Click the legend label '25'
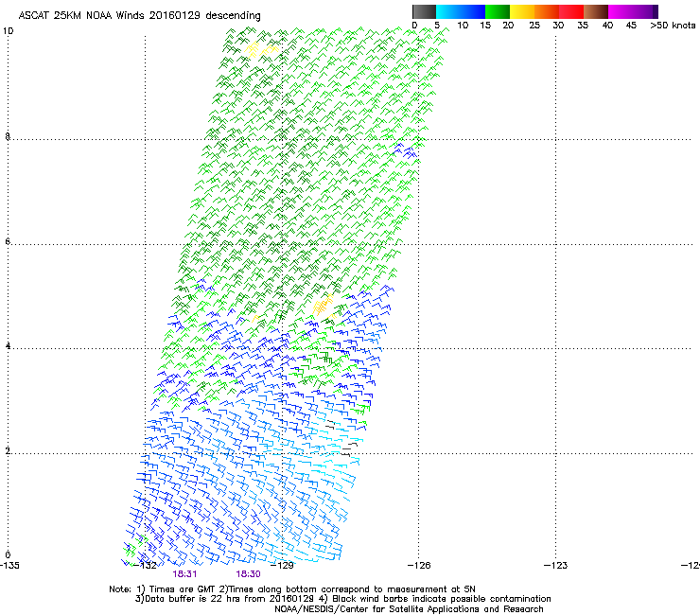Image resolution: width=700 pixels, height=615 pixels. pos(534,26)
